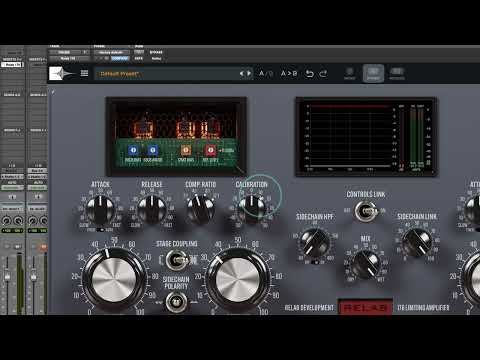Click the Calibration knob
The image size is (480, 360).
coord(252,206)
